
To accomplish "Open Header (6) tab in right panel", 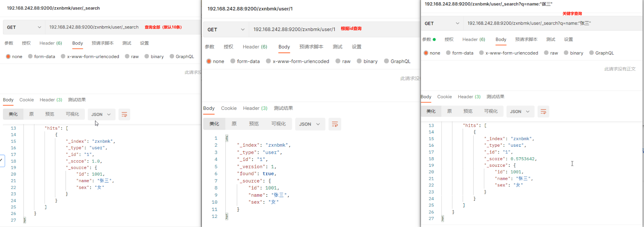I will pos(474,39).
